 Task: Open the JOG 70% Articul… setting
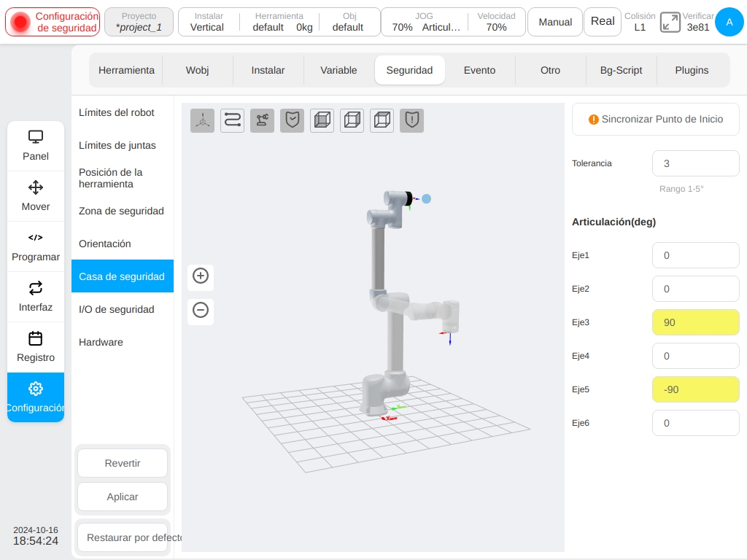(x=425, y=22)
